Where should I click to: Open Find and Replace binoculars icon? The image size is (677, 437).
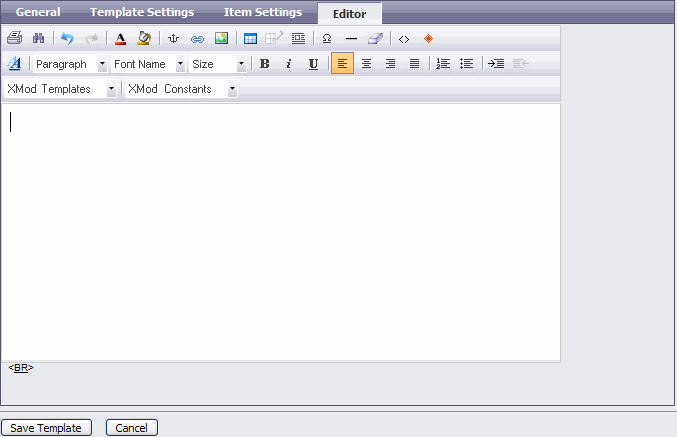click(x=38, y=38)
